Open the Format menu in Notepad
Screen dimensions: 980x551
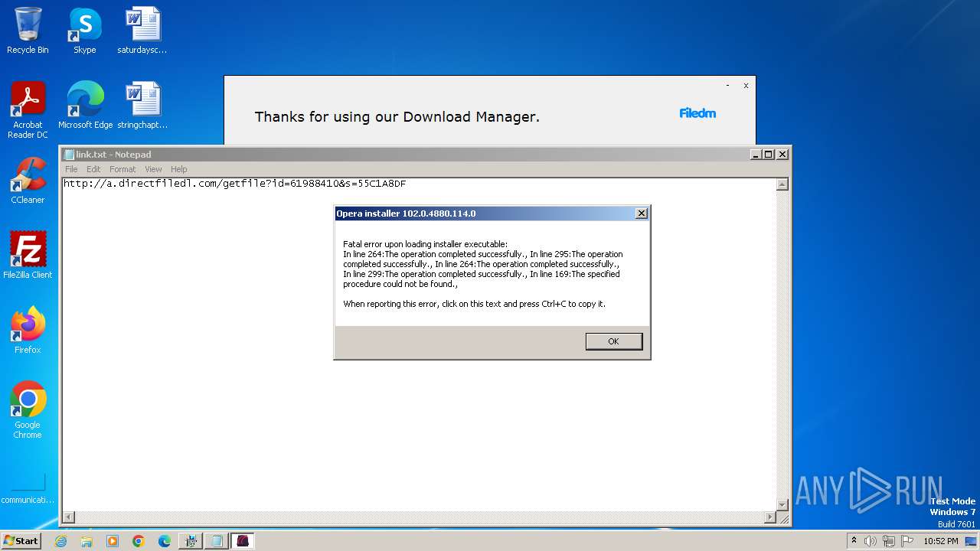coord(122,169)
